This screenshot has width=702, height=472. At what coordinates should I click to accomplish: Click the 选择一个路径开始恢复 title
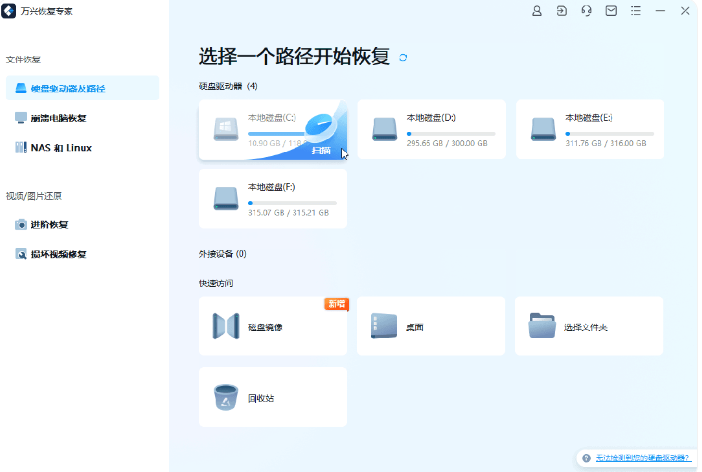coord(294,56)
